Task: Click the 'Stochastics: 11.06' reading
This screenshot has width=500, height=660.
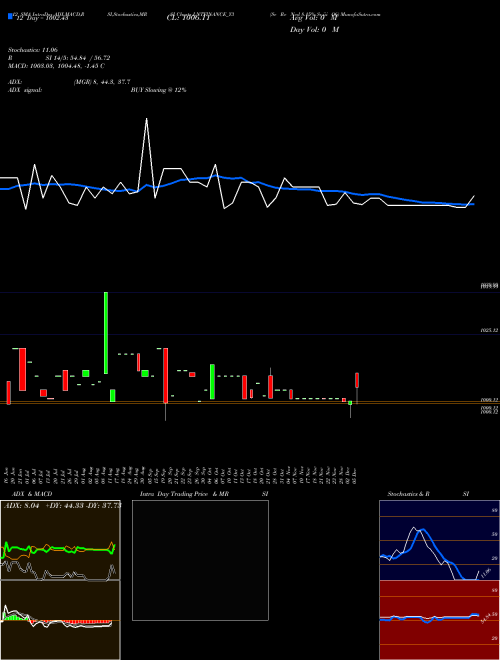Action: pos(32,50)
